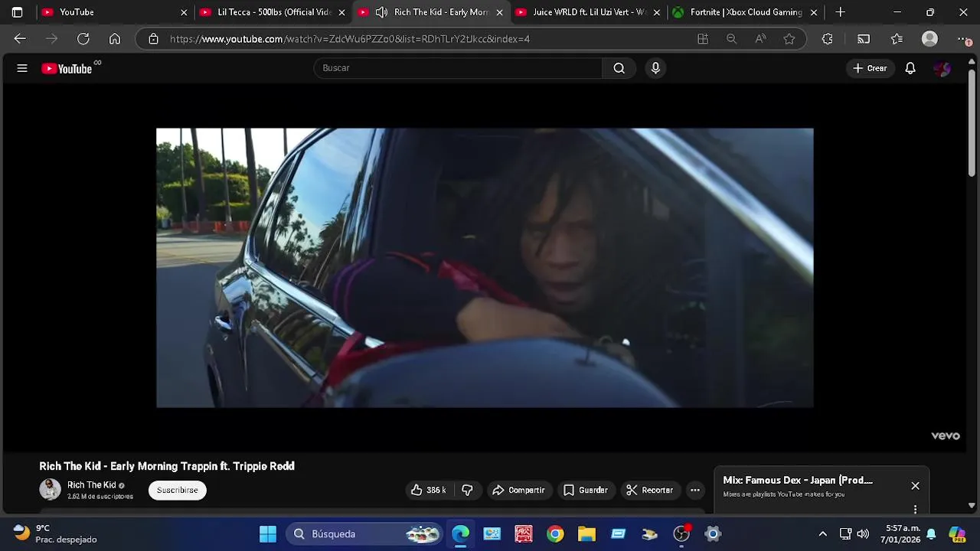The image size is (980, 551).
Task: Click the taskbar Búsqueda search box
Action: (364, 534)
